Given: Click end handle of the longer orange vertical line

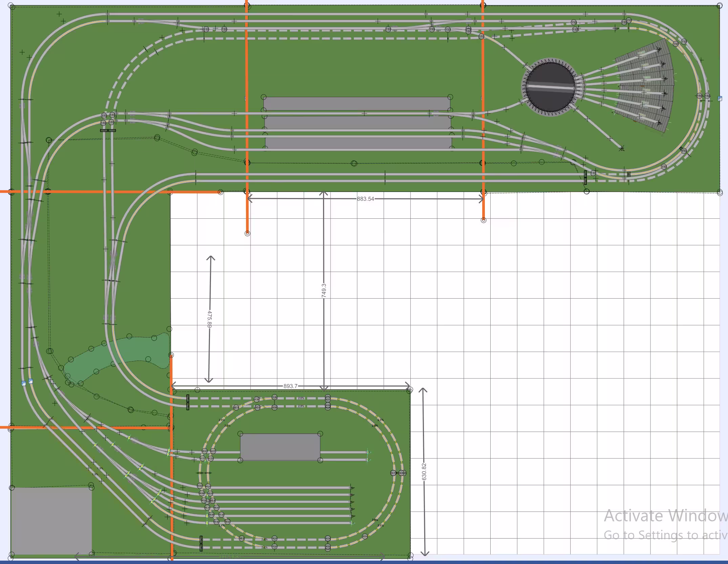Looking at the screenshot, I should (247, 234).
